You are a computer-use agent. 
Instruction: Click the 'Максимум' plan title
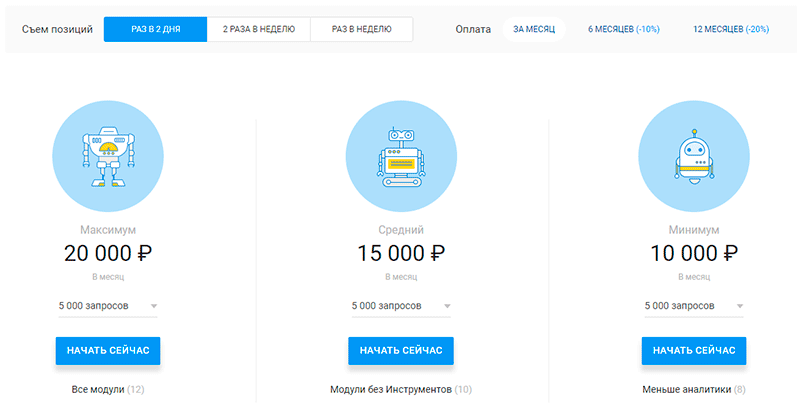pos(108,230)
